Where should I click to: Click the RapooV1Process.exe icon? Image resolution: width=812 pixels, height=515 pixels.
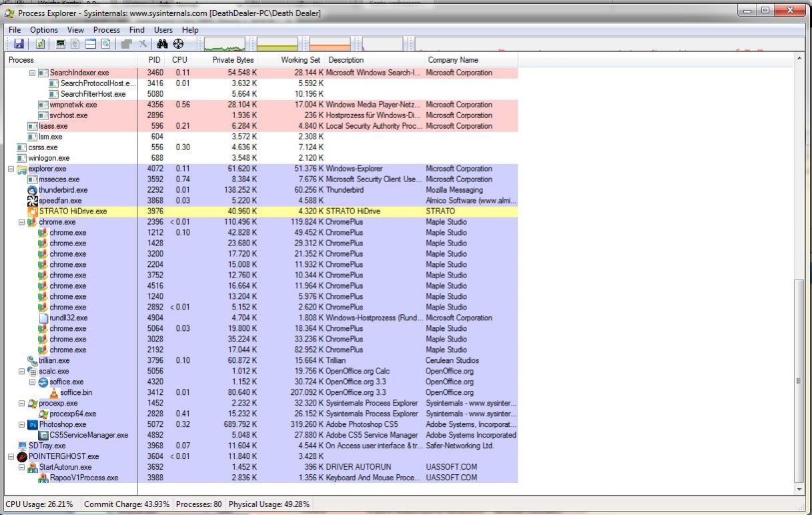coord(43,478)
